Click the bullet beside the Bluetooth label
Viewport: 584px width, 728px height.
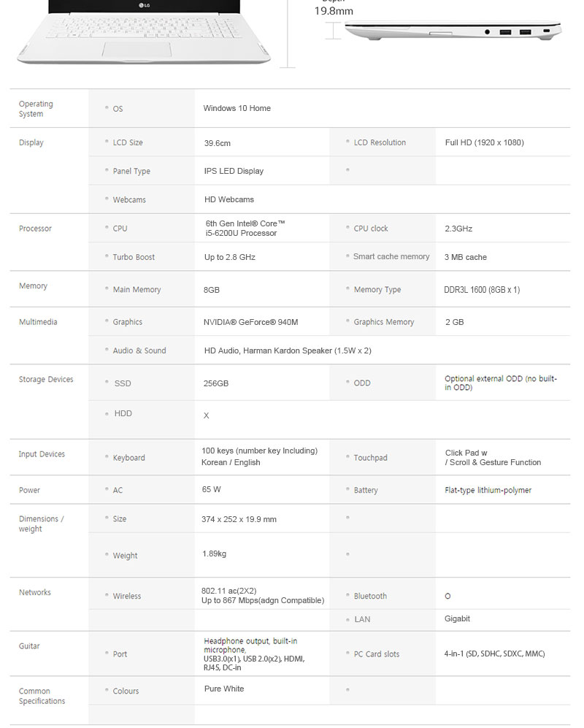coord(347,596)
